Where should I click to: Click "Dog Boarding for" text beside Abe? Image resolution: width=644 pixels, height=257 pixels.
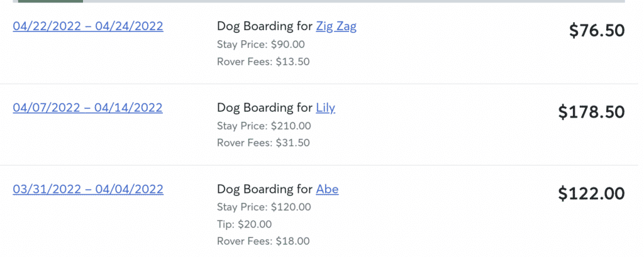click(265, 189)
